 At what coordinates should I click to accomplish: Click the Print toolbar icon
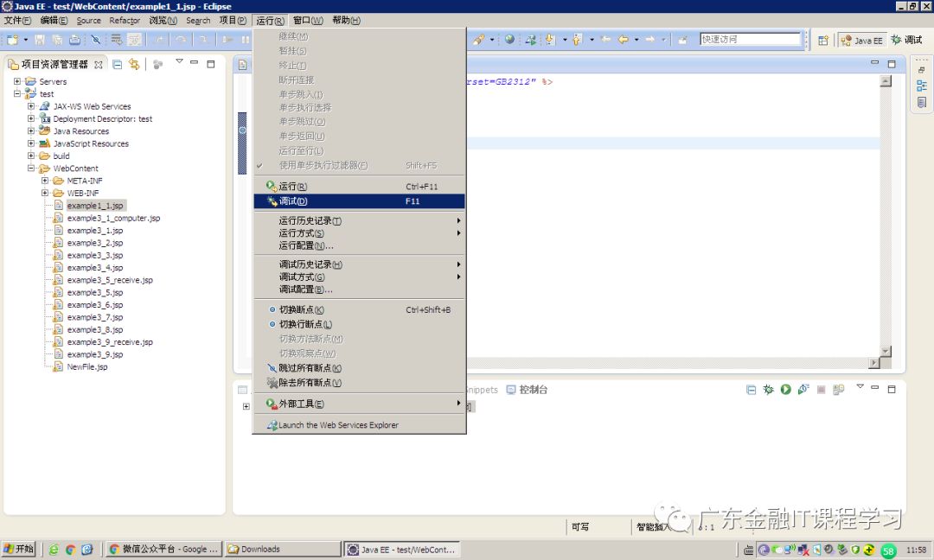coord(74,40)
